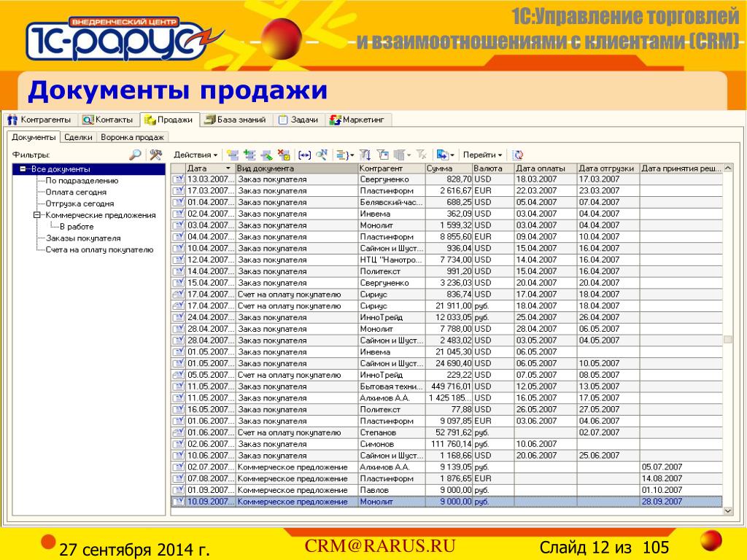This screenshot has width=747, height=560.
Task: Click the Filter history icon
Action: 399,155
